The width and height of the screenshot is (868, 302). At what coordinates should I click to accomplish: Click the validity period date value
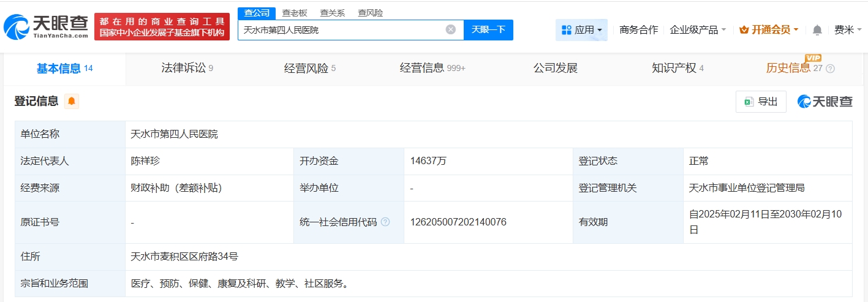tap(766, 222)
